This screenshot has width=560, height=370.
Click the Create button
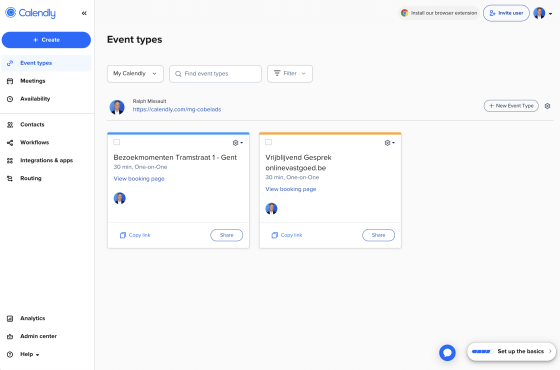46,40
